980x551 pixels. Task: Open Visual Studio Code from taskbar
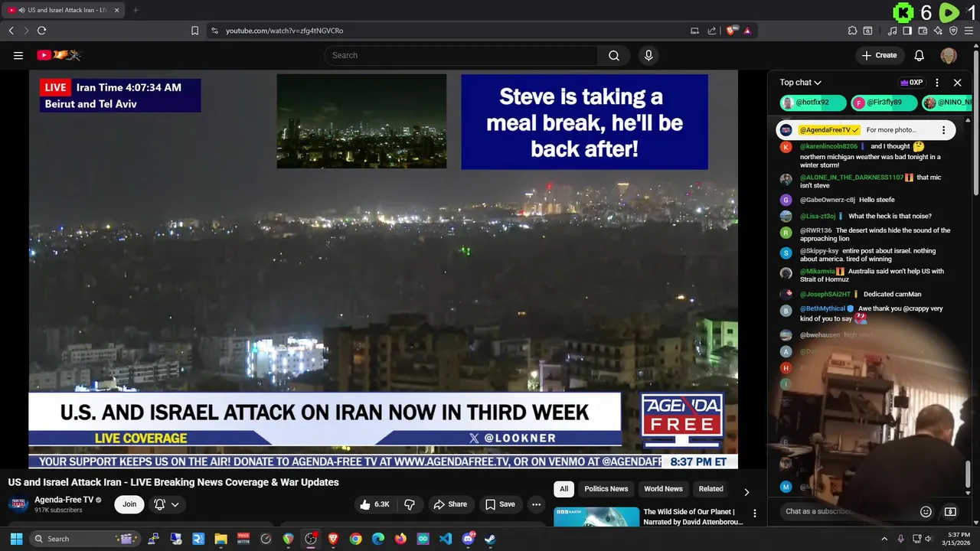(446, 539)
